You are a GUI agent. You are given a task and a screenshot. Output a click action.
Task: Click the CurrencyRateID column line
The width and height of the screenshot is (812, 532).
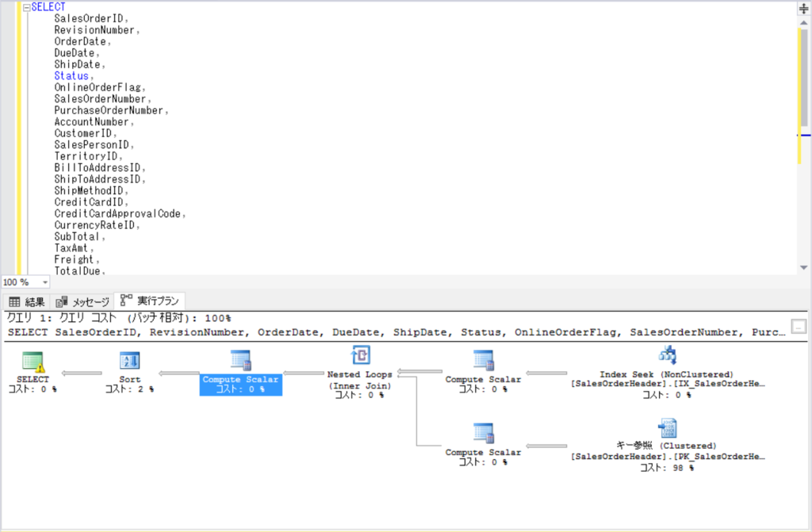click(x=96, y=225)
